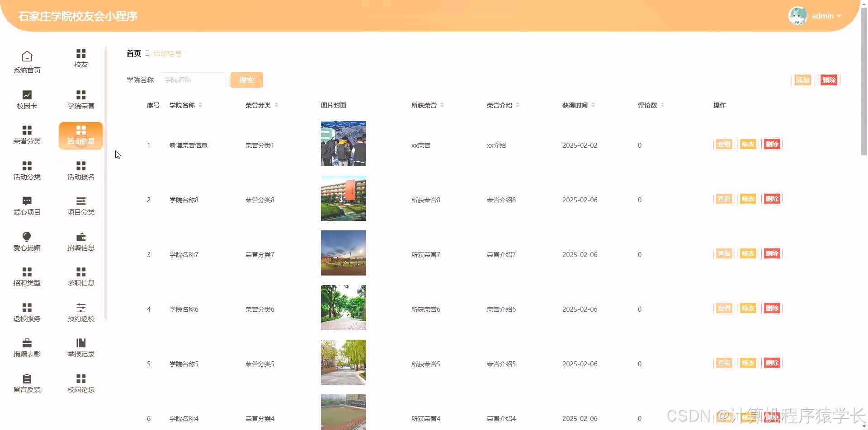Switch to the 活动信息 breadcrumb tab
Image resolution: width=868 pixels, height=430 pixels.
click(x=167, y=53)
